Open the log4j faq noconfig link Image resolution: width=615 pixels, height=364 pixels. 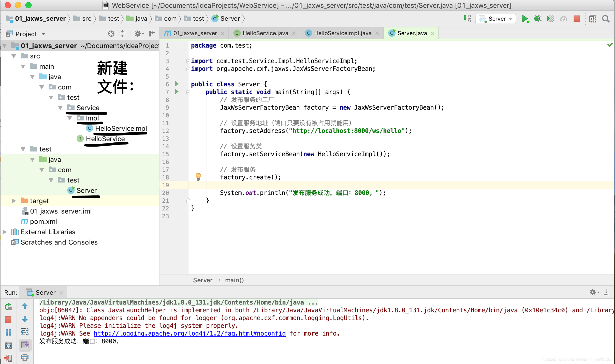coord(189,333)
